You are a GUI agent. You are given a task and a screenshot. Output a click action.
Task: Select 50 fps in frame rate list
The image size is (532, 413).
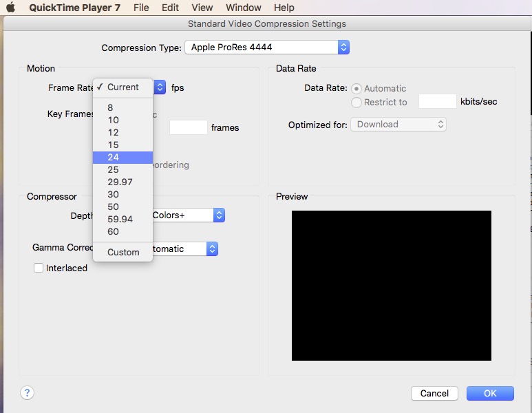tap(123, 206)
